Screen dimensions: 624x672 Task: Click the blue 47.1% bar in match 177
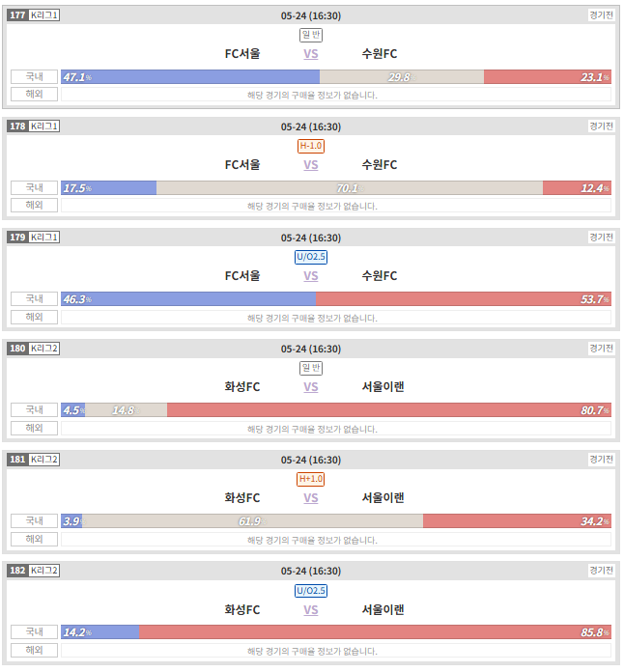coord(190,77)
